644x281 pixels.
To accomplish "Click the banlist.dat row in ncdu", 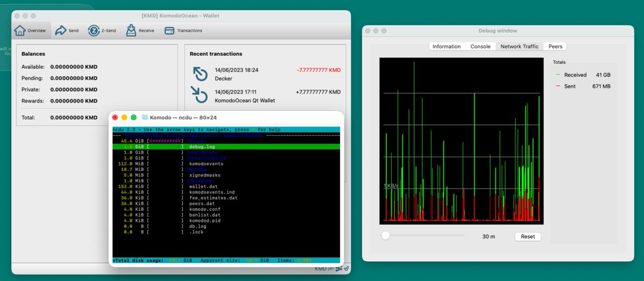I will coord(226,215).
